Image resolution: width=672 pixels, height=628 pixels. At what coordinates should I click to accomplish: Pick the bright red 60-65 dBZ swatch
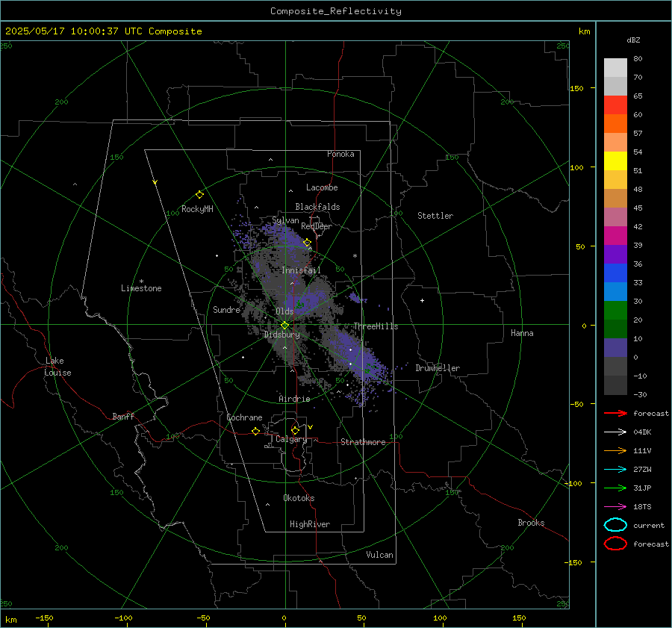coord(615,105)
